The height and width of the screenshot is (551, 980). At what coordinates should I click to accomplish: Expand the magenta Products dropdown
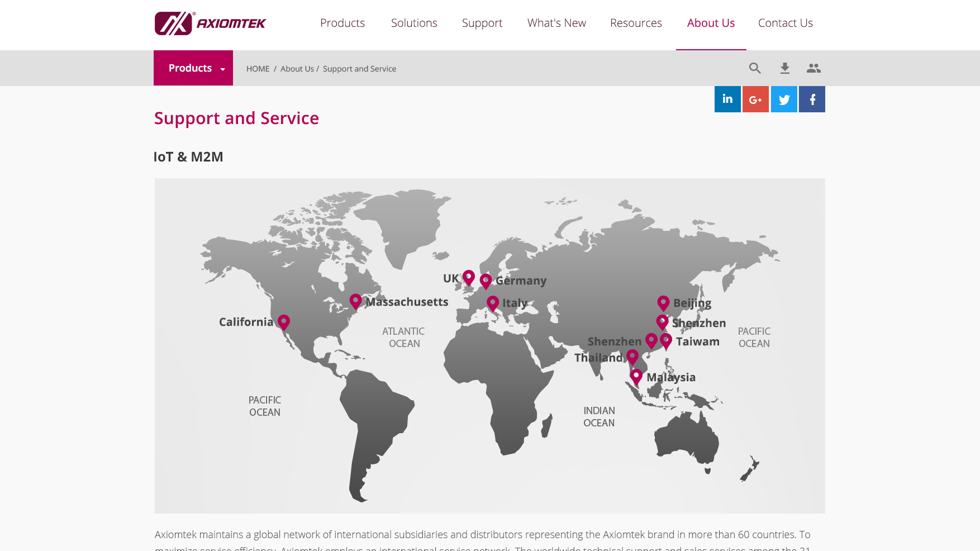click(193, 68)
